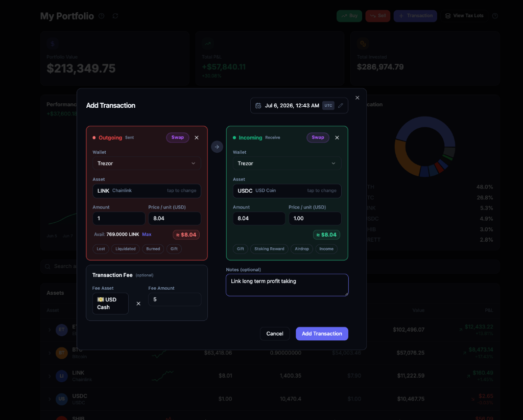Select the Gift tag on Outgoing card

pyautogui.click(x=174, y=249)
